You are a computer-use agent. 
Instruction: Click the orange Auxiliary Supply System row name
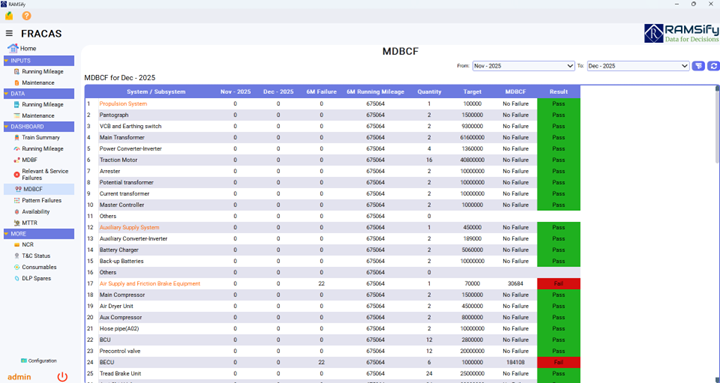pyautogui.click(x=129, y=227)
